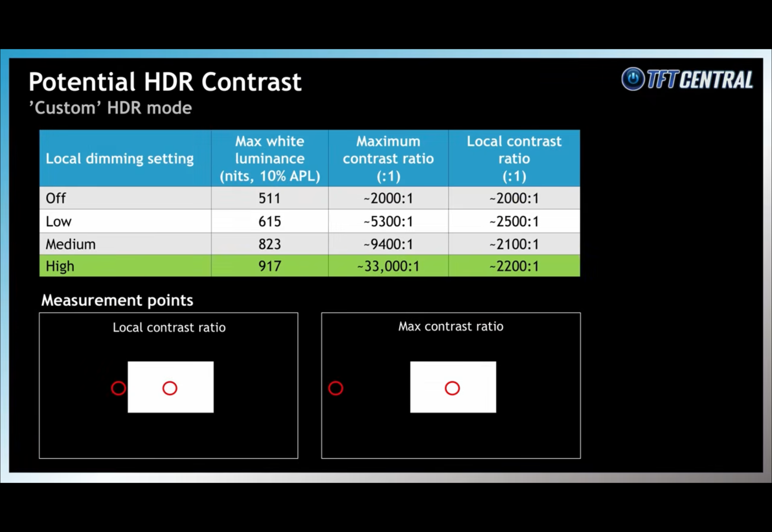Click red circle inside Max contrast white box
The width and height of the screenshot is (772, 532).
[x=452, y=388]
